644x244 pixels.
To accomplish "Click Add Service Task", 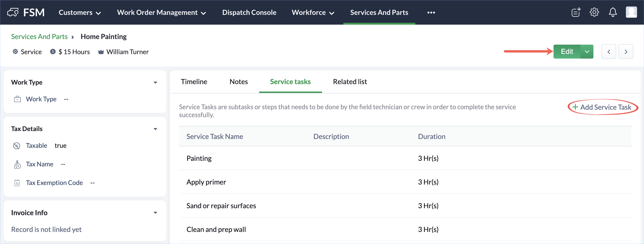I will (x=602, y=107).
